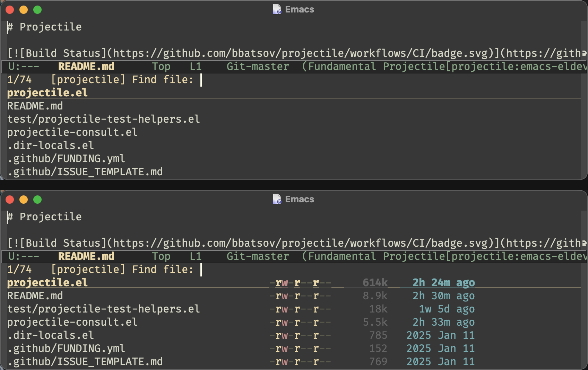Choose test/projectile-test-helpers.el in bottom window

[104, 309]
